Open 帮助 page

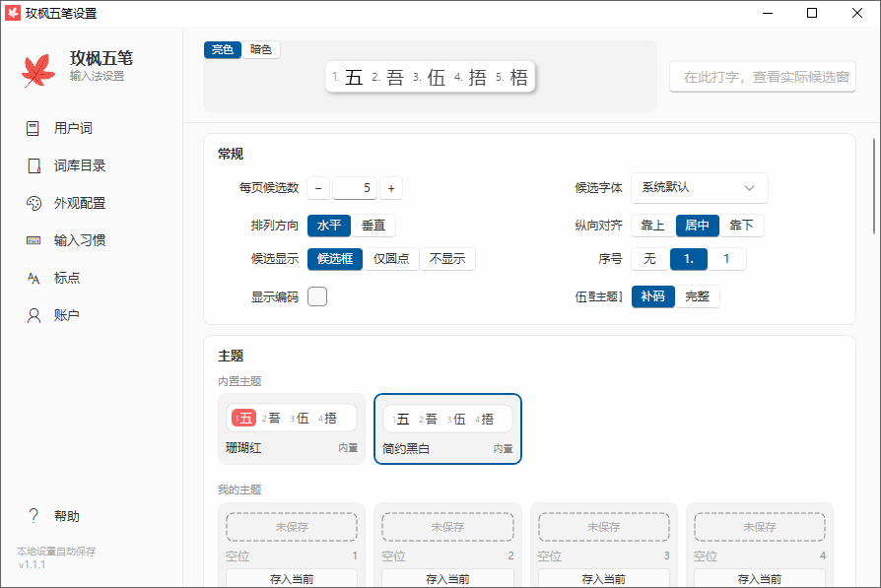[x=67, y=515]
